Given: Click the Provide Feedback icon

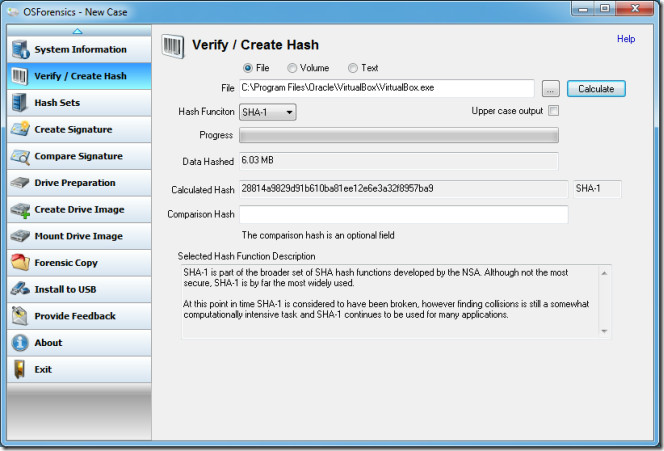Looking at the screenshot, I should 20,316.
